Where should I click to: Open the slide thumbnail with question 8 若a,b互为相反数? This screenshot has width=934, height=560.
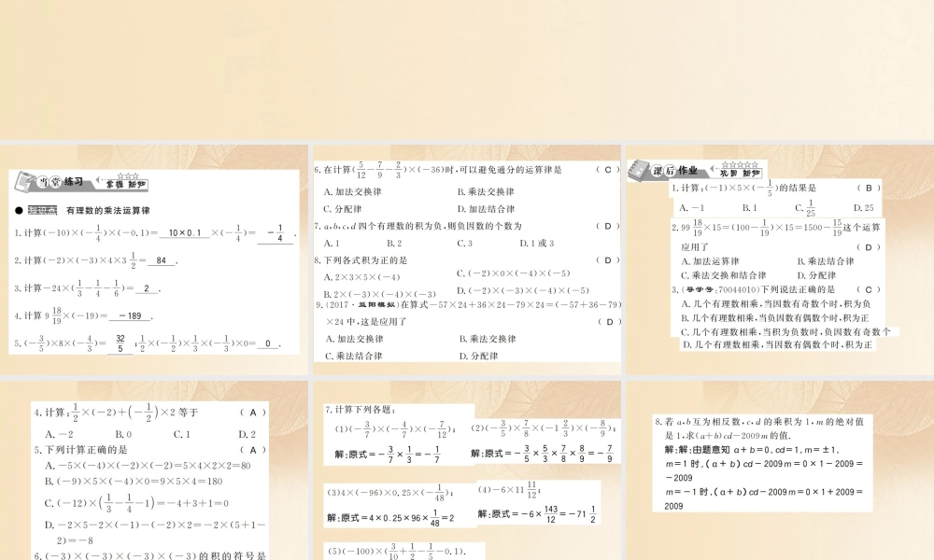point(780,470)
